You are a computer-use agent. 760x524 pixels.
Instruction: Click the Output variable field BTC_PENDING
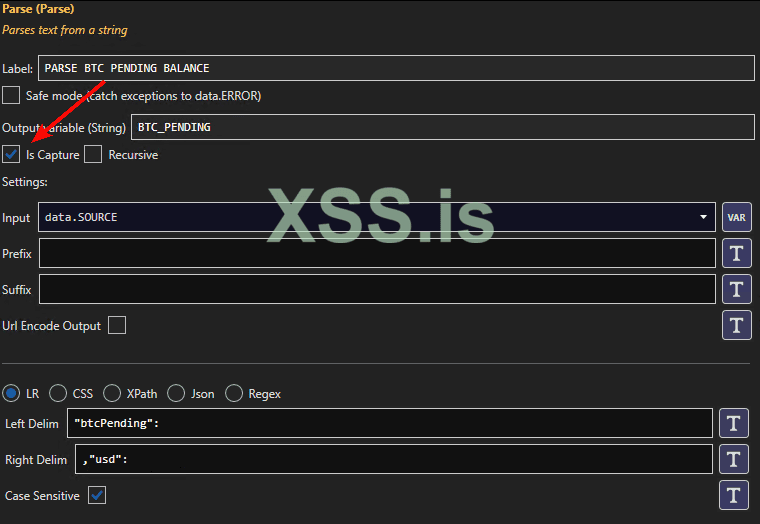click(x=443, y=127)
